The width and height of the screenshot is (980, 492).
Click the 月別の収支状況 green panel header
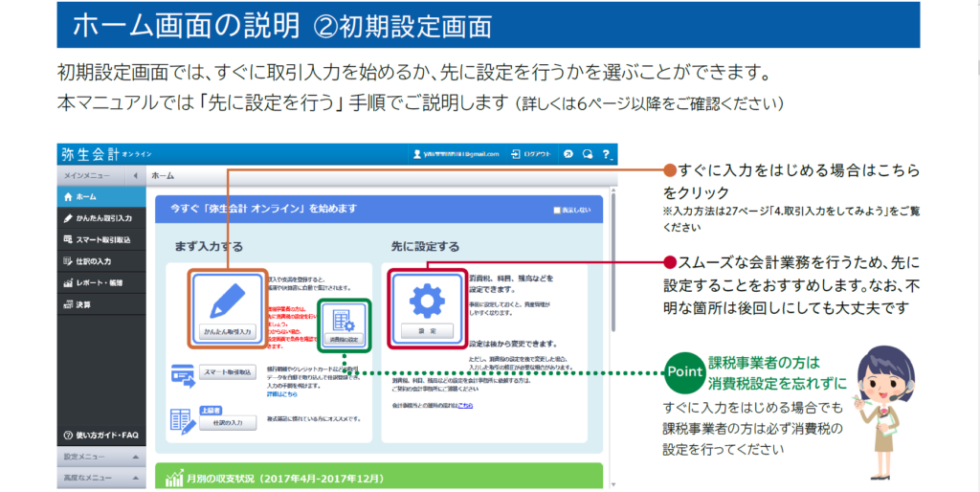379,476
